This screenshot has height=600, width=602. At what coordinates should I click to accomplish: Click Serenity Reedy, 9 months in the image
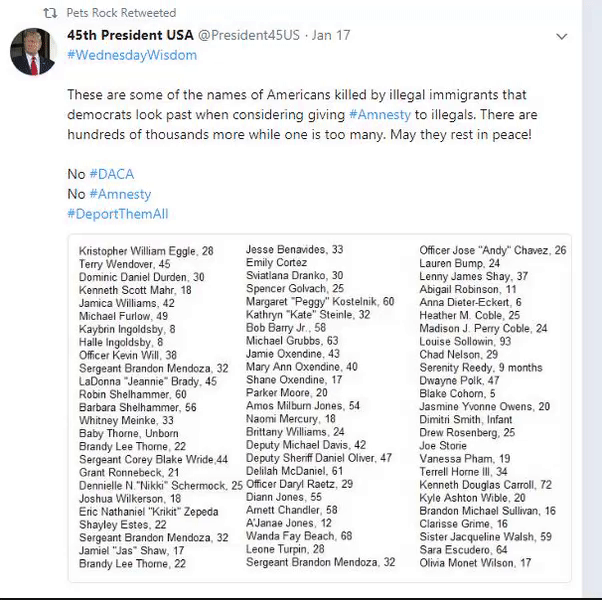click(481, 368)
